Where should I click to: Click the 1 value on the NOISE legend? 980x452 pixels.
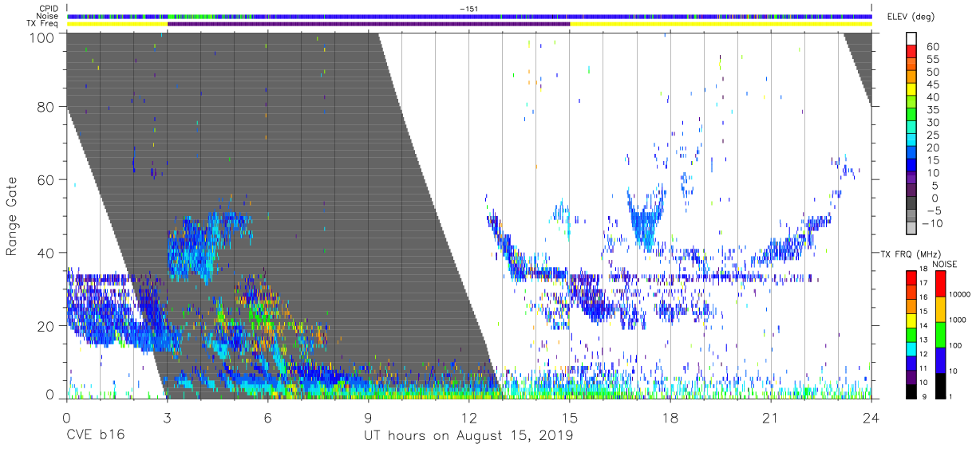[952, 397]
